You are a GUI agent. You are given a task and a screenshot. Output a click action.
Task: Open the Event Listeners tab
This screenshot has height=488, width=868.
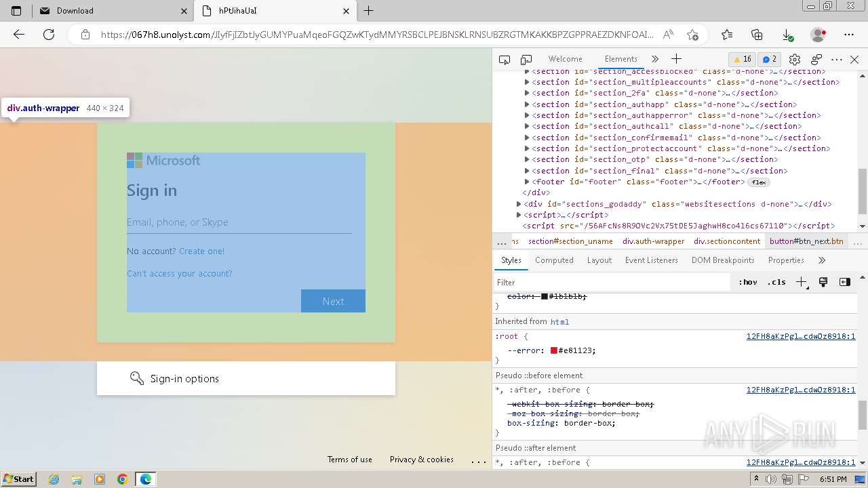pyautogui.click(x=651, y=260)
